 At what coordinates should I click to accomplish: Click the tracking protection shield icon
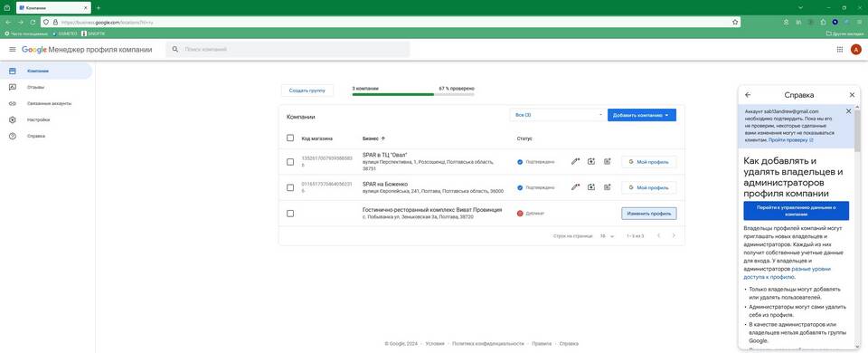46,22
